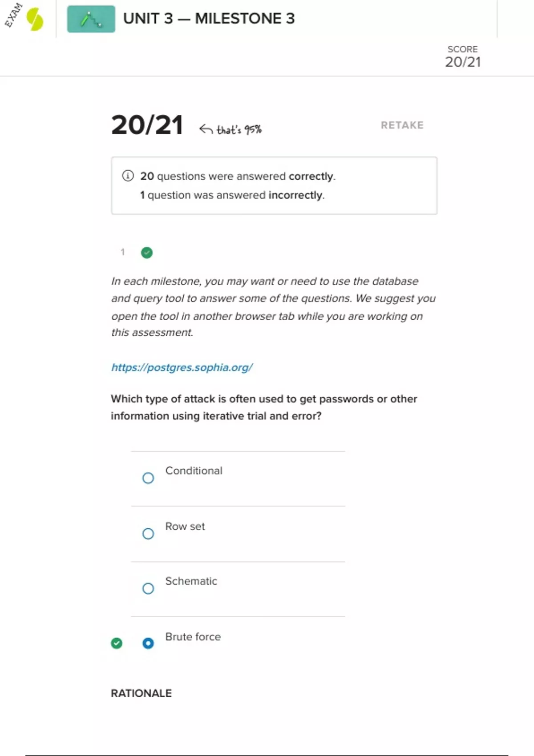
Task: Click the large 20/21 score heading
Action: pos(147,125)
